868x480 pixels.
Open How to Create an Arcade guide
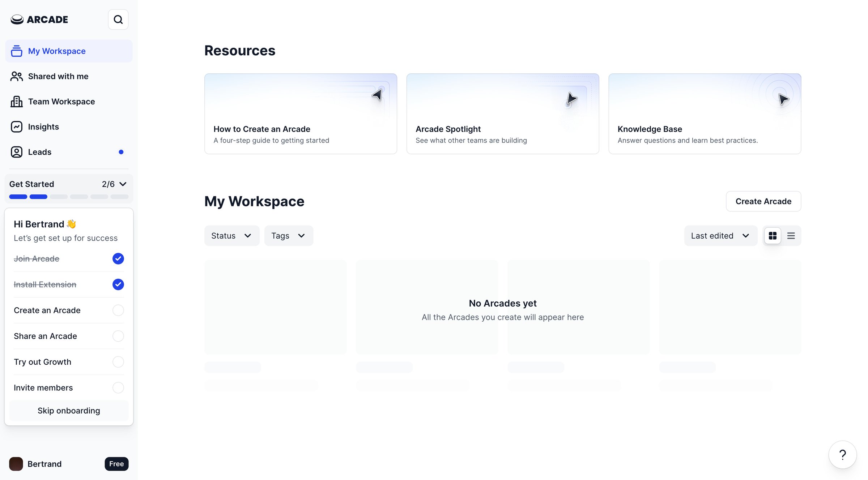point(301,114)
